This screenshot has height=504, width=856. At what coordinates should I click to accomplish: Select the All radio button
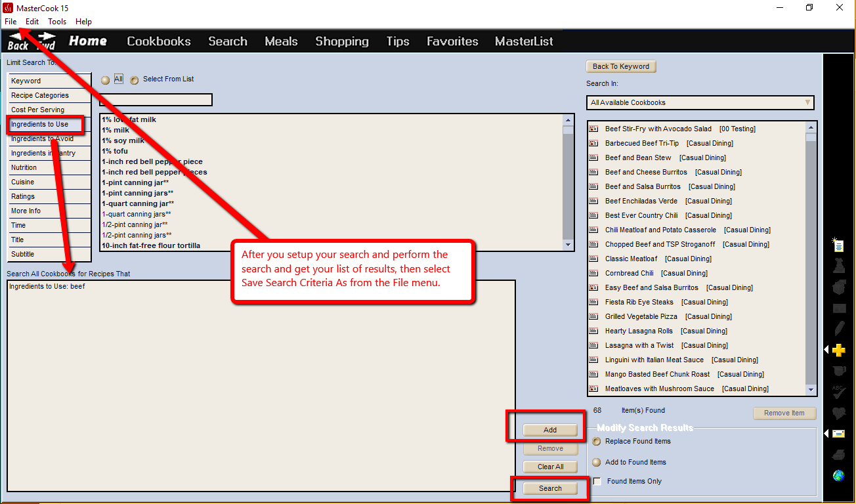tap(106, 80)
